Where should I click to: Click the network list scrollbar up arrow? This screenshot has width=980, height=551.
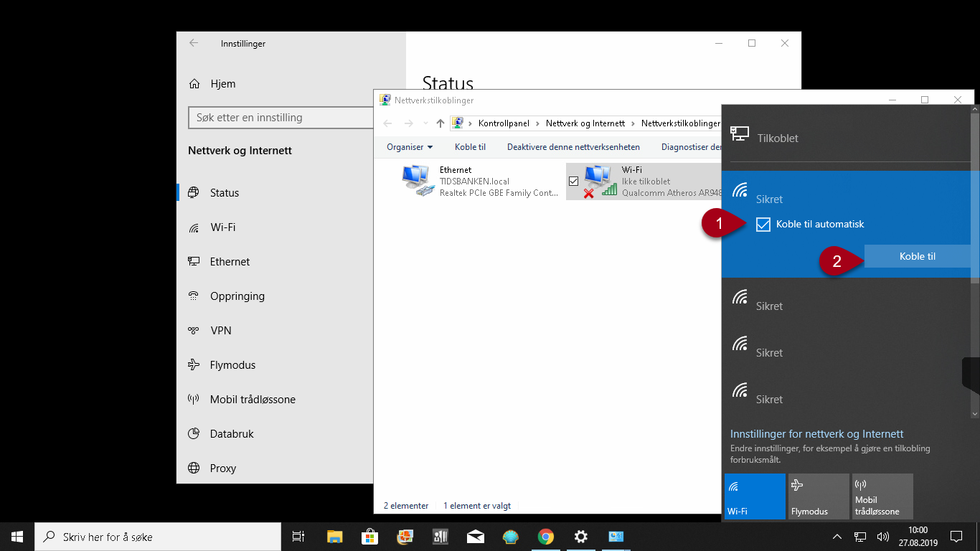pos(974,109)
